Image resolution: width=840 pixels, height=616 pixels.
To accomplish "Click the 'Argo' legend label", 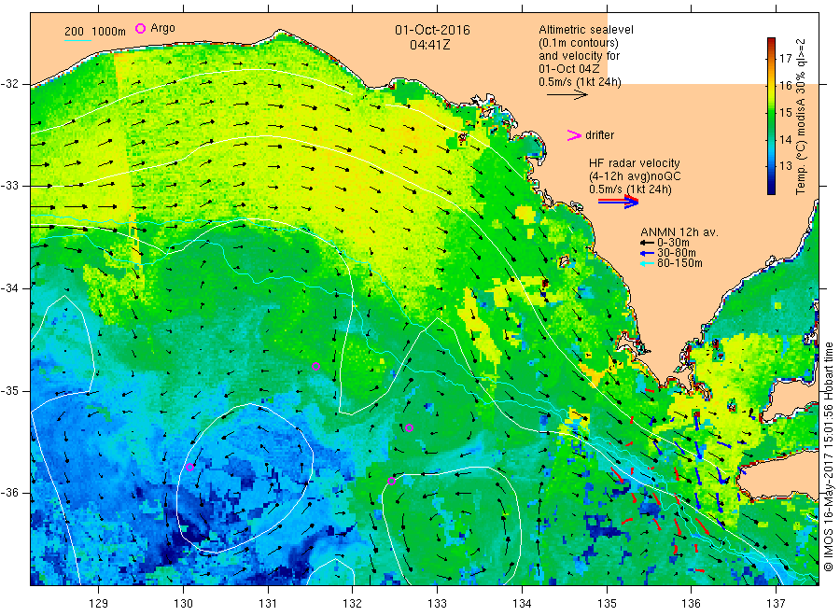I will (162, 28).
